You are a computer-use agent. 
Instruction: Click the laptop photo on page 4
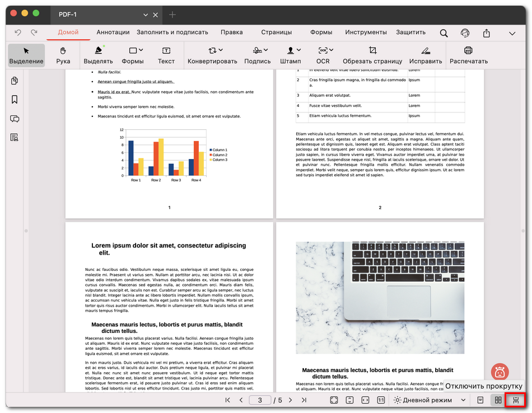pos(380,297)
